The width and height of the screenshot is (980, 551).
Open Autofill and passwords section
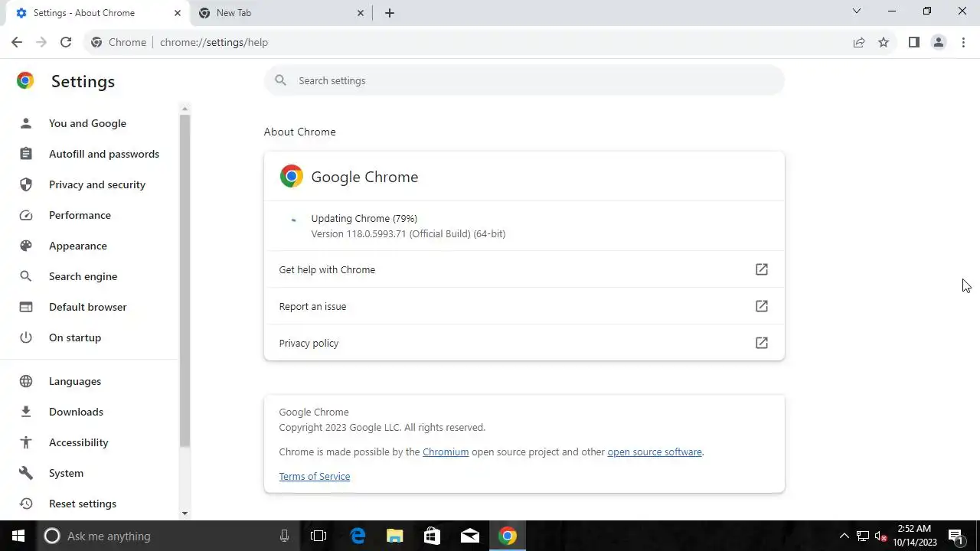(x=104, y=154)
